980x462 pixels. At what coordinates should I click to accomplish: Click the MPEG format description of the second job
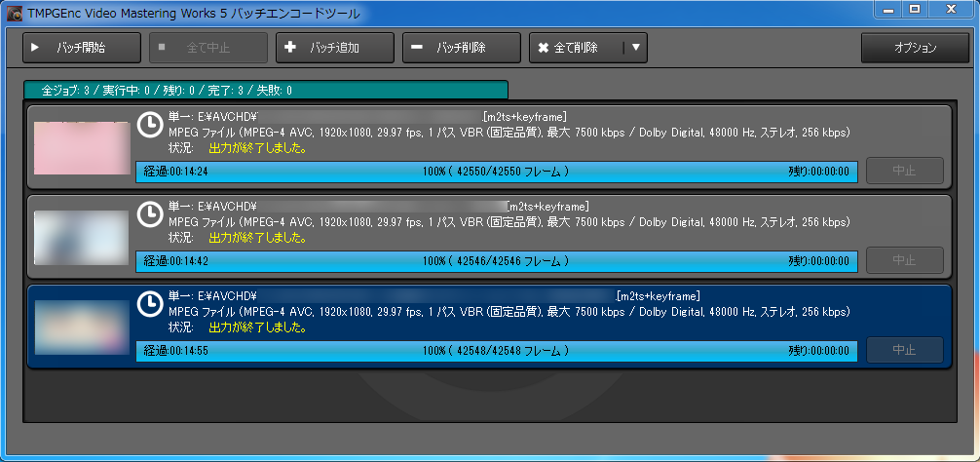click(509, 222)
